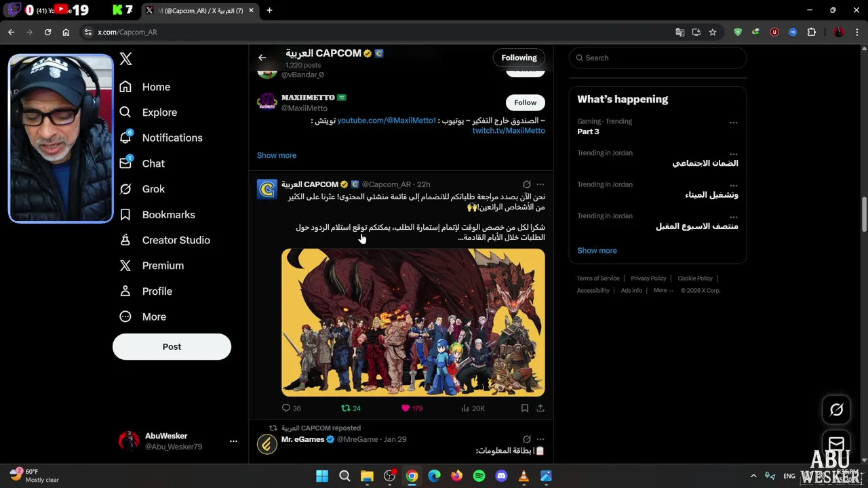Click Chrome's home button
This screenshot has width=868, height=488.
66,32
